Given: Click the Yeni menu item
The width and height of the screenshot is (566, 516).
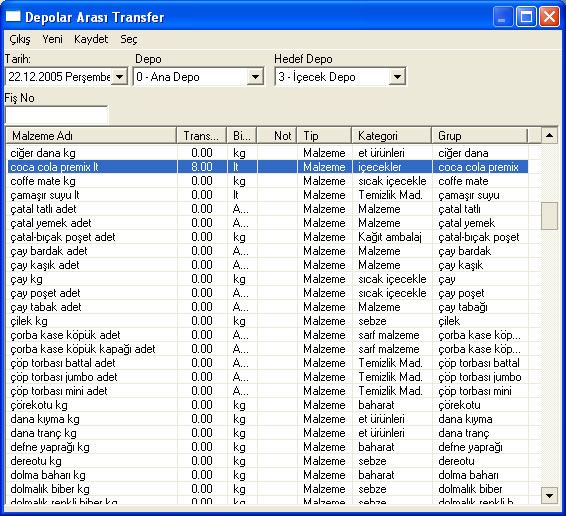Looking at the screenshot, I should pos(52,39).
